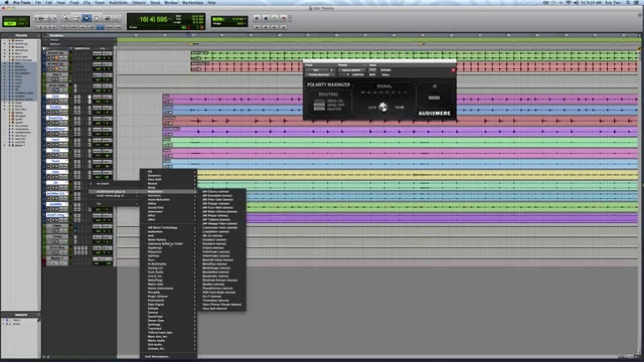This screenshot has height=362, width=644.
Task: Select the Trim tool in the toolbar
Action: pyautogui.click(x=76, y=19)
